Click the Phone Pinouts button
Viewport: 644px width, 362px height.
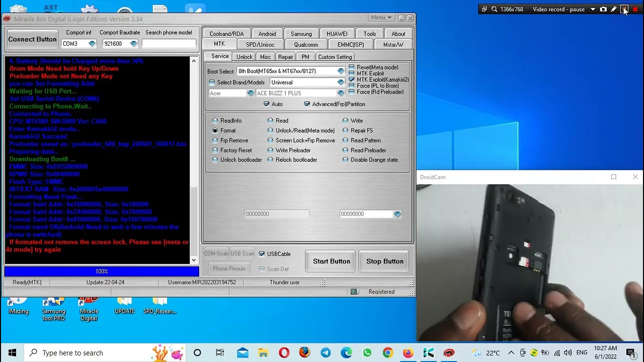point(229,268)
